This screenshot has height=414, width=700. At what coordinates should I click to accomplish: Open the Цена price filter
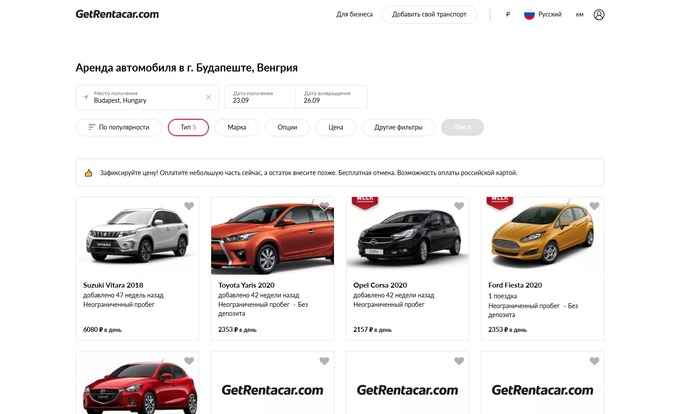pyautogui.click(x=336, y=127)
